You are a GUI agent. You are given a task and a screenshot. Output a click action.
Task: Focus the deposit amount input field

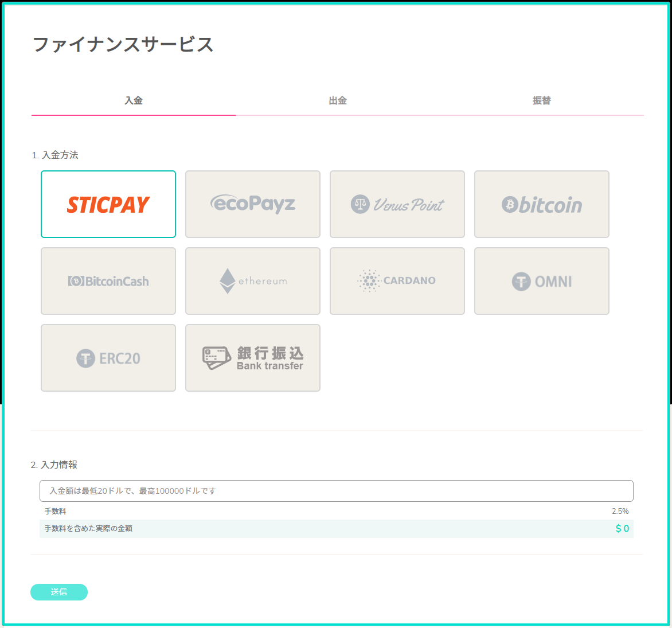pyautogui.click(x=337, y=491)
